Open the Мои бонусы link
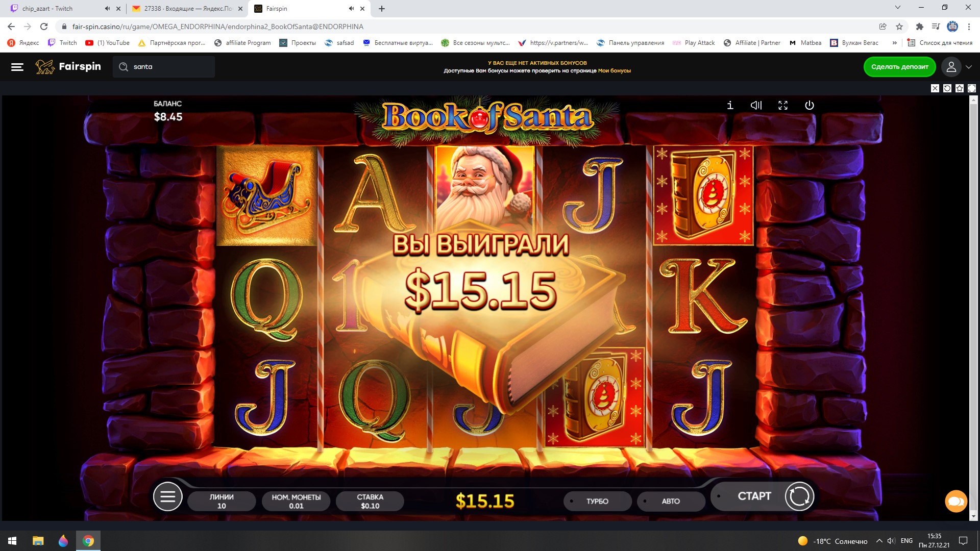The width and height of the screenshot is (980, 551). click(614, 71)
